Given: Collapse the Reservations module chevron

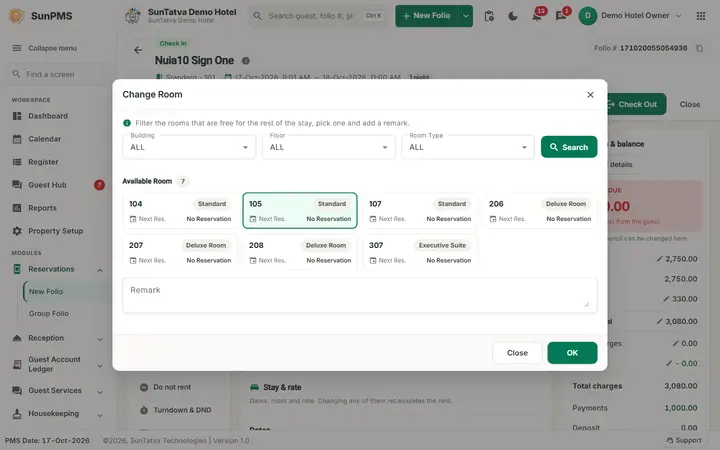Looking at the screenshot, I should click(100, 270).
